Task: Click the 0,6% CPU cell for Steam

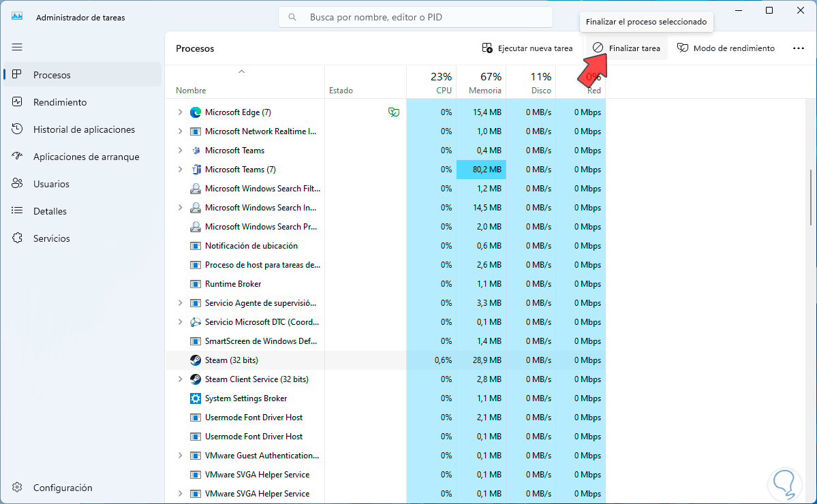Action: pyautogui.click(x=431, y=360)
